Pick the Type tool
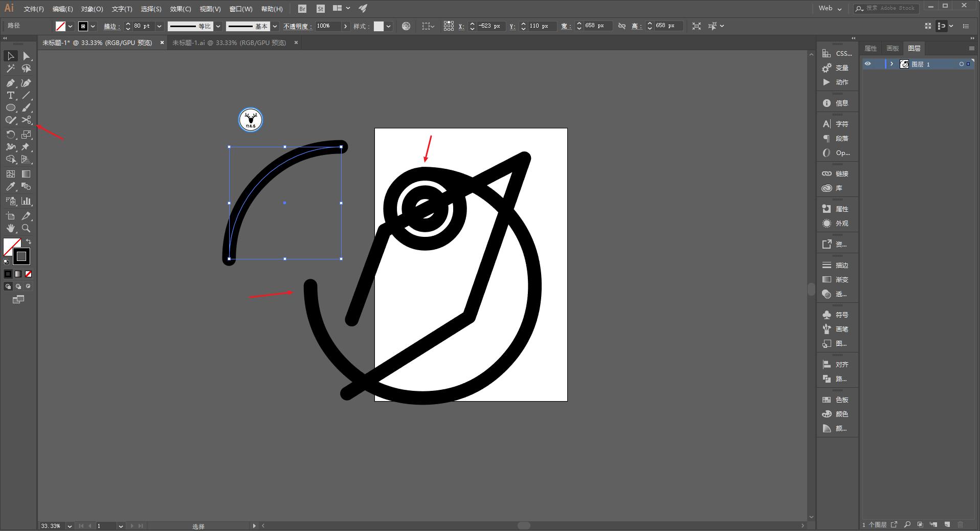This screenshot has width=980, height=531. click(10, 96)
